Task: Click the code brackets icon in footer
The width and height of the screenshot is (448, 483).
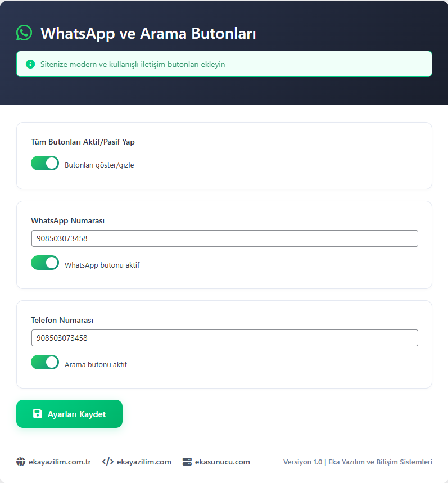Action: (x=108, y=462)
